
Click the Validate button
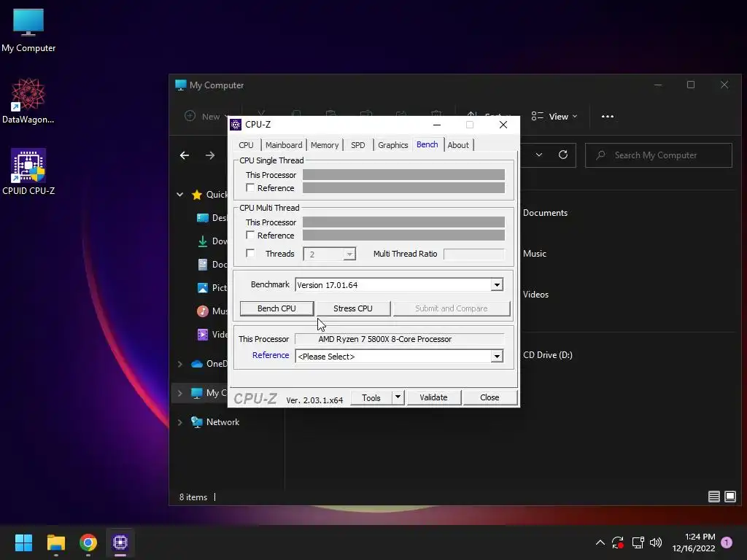[433, 397]
